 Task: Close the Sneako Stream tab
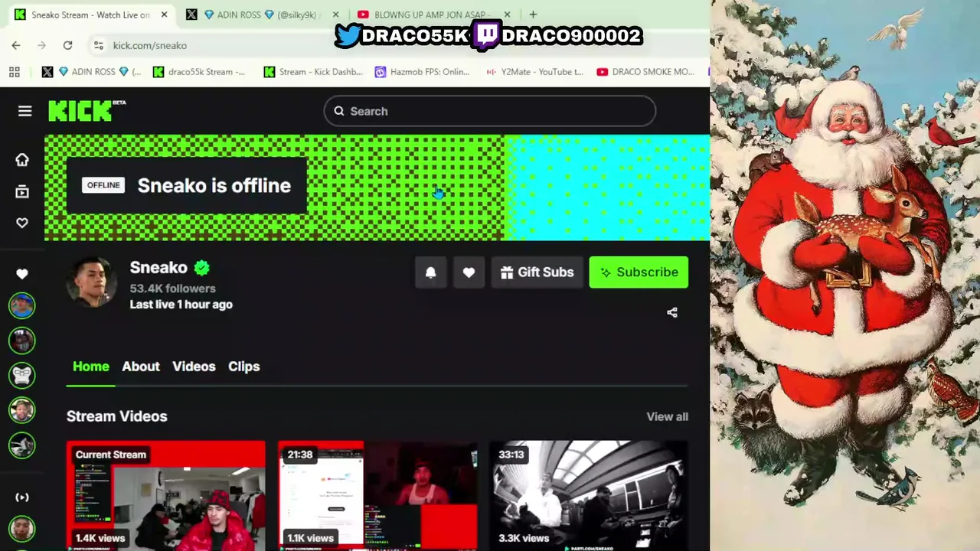coord(164,15)
